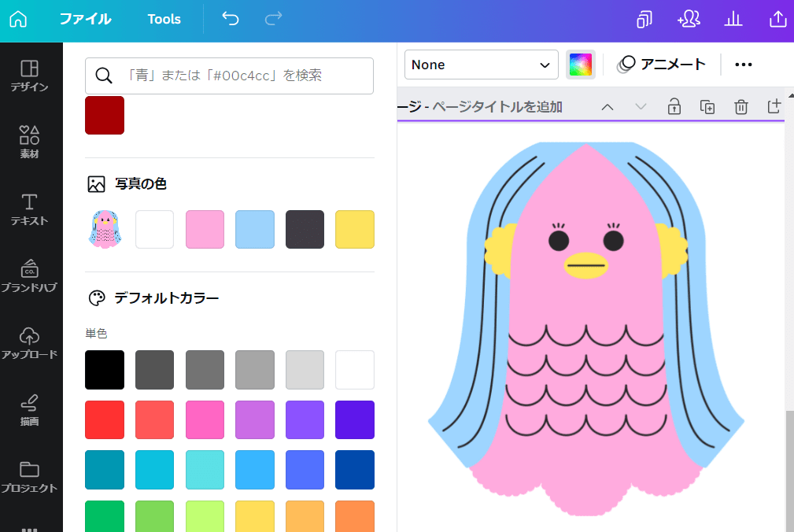Open the Tools menu

point(164,19)
